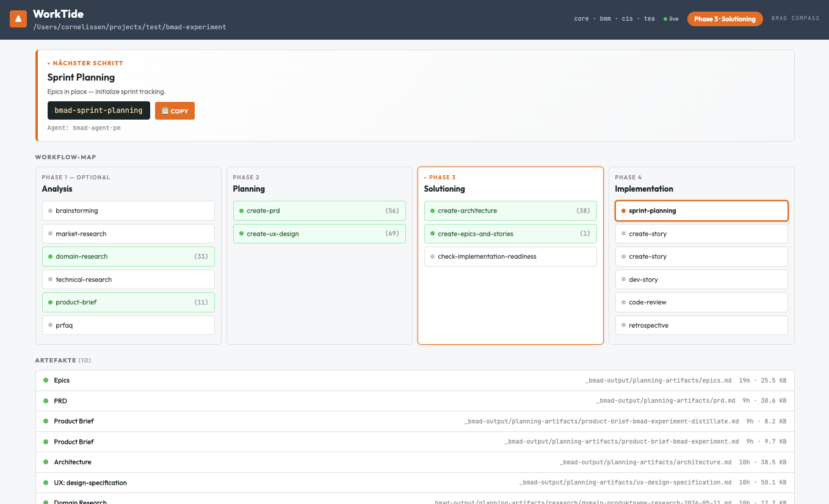Select the highlighted sprint-planning card
829x504 pixels.
(701, 211)
